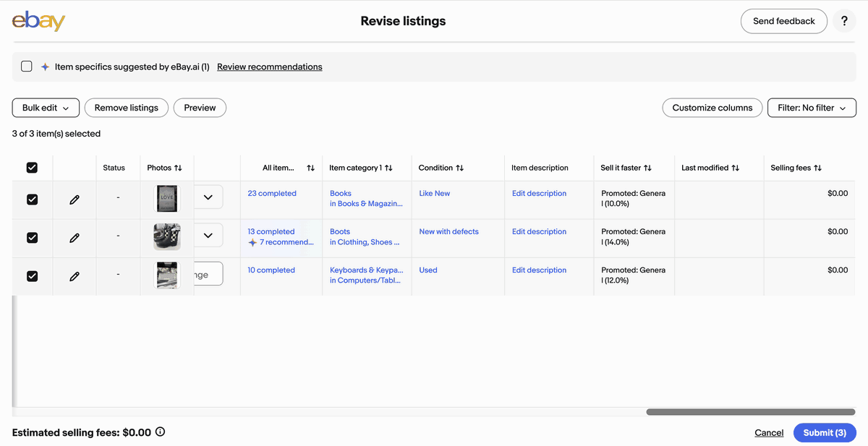Open the 13 completed item specifics link
Viewport: 868px width, 446px height.
(x=271, y=231)
